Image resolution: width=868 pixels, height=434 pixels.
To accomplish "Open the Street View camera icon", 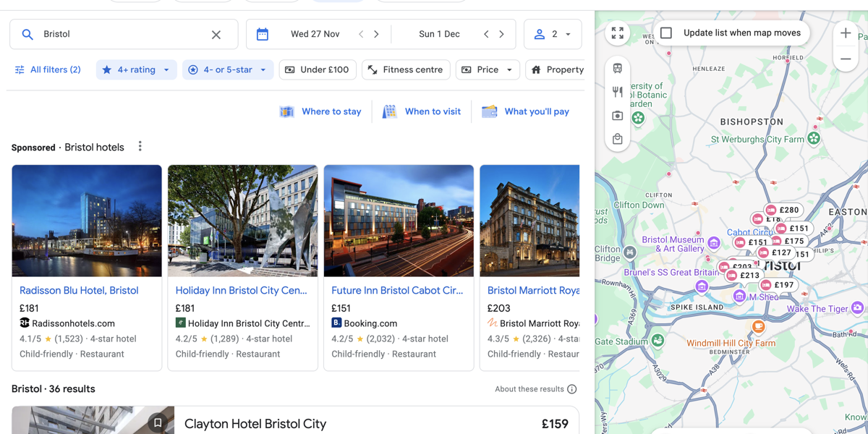I will pyautogui.click(x=618, y=116).
